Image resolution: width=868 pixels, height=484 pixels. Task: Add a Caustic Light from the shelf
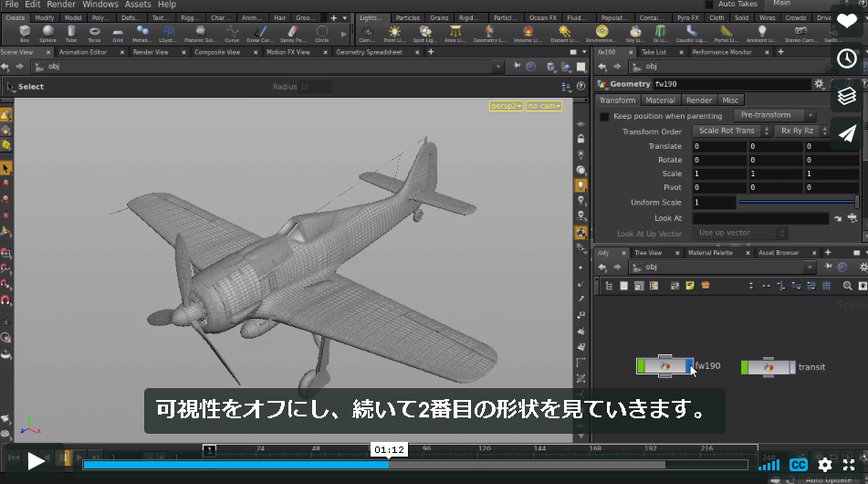692,33
